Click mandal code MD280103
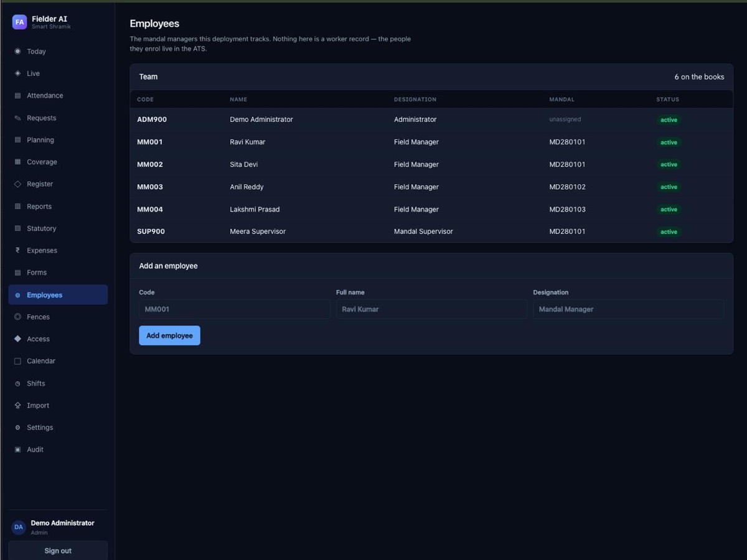The height and width of the screenshot is (560, 747). (567, 209)
